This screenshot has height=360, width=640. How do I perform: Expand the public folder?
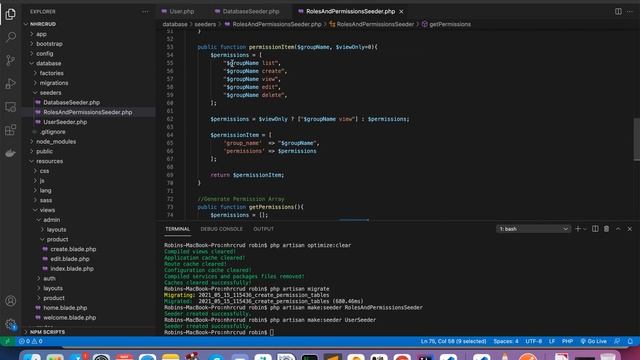[x=44, y=151]
